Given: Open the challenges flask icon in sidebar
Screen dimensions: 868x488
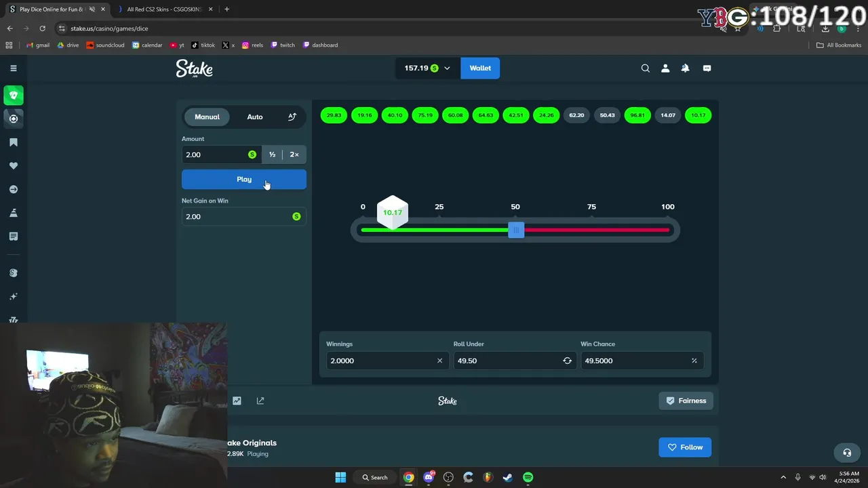Looking at the screenshot, I should [x=13, y=213].
